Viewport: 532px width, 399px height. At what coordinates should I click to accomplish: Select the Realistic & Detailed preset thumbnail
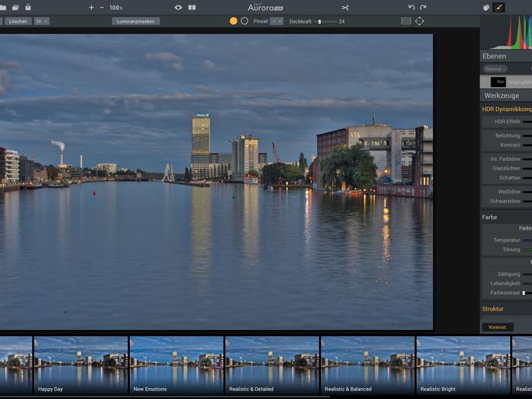pyautogui.click(x=272, y=364)
